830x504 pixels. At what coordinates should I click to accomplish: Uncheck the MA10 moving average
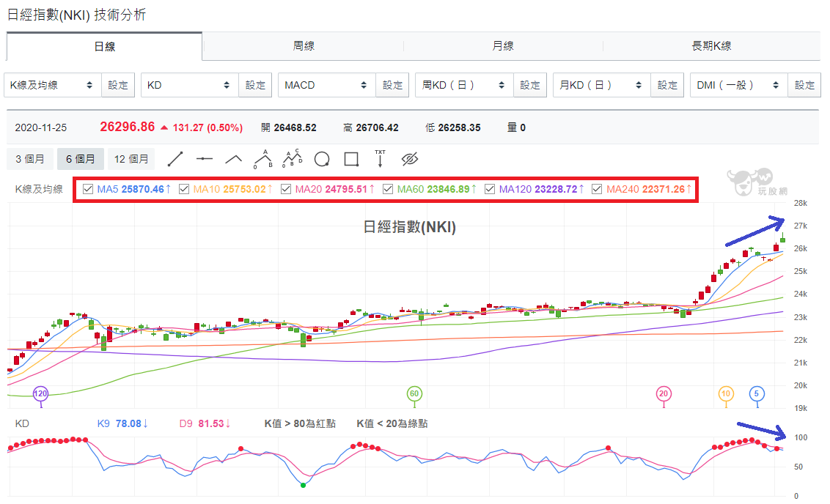184,189
